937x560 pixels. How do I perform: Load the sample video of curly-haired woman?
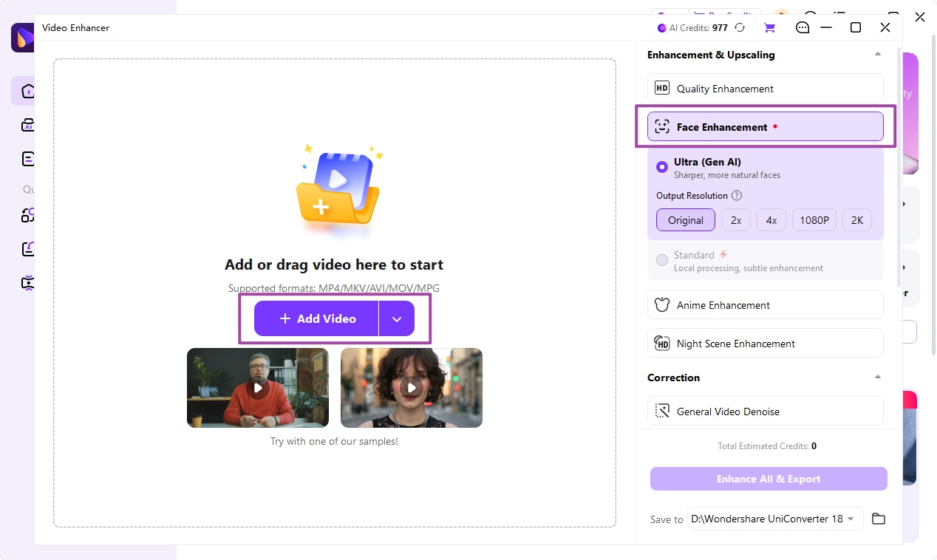coord(412,388)
